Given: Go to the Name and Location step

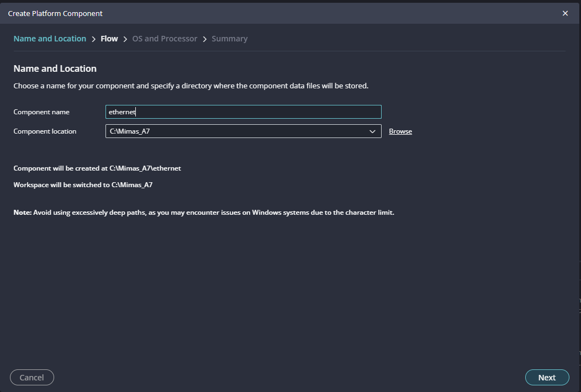Looking at the screenshot, I should (50, 39).
